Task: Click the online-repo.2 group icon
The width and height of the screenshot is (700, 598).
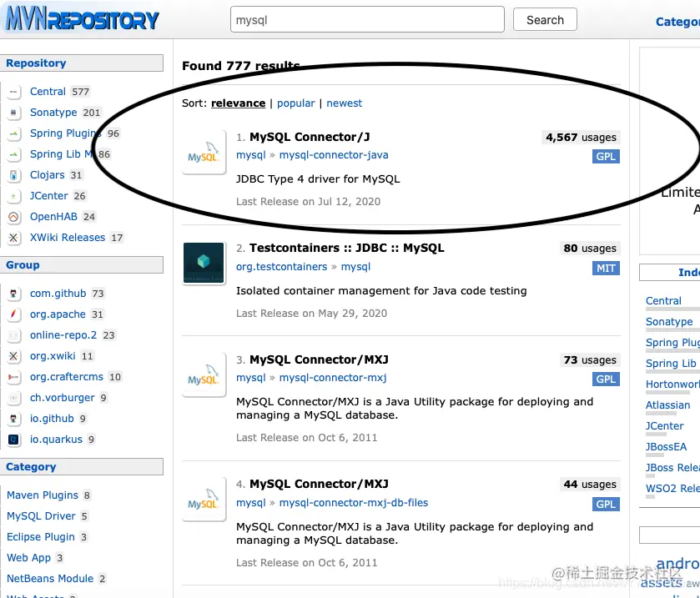Action: 14,335
